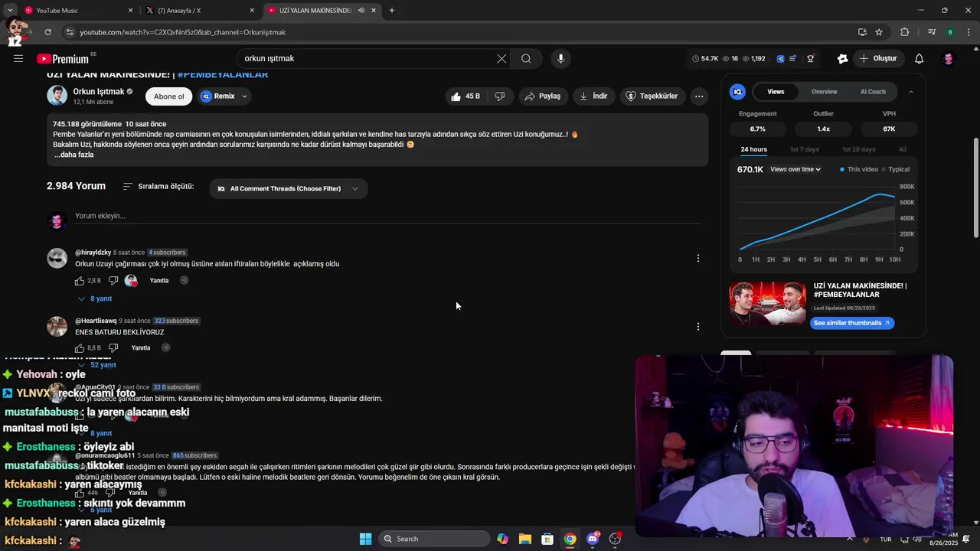The image size is (980, 551).
Task: Open the account avatar menu
Action: 949,58
